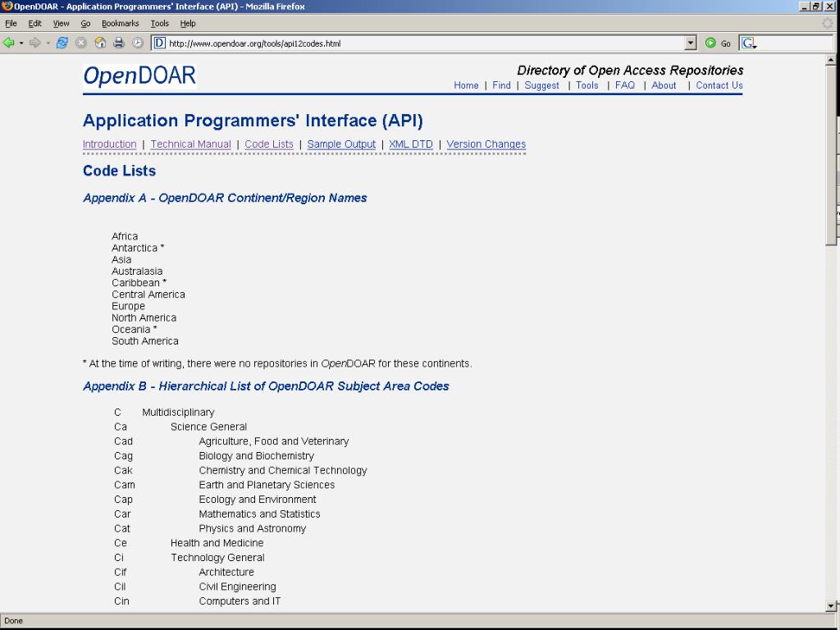Click the Print icon in toolbar

(x=118, y=43)
